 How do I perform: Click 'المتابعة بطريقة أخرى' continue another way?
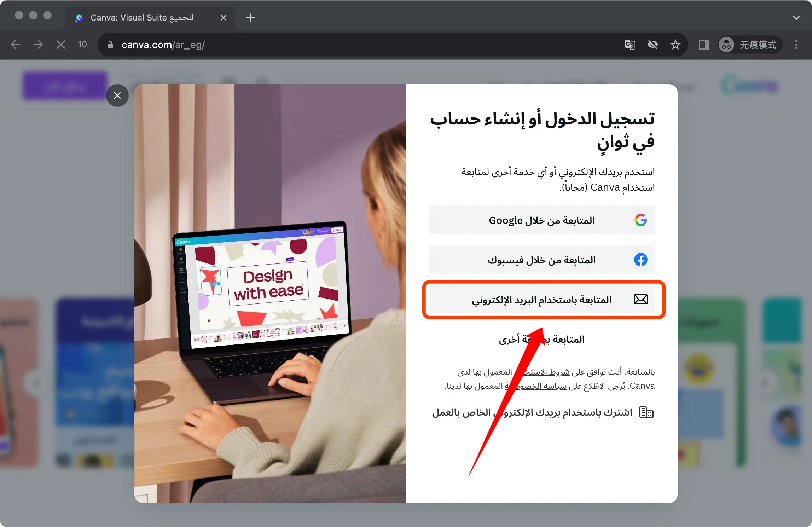[x=541, y=340]
